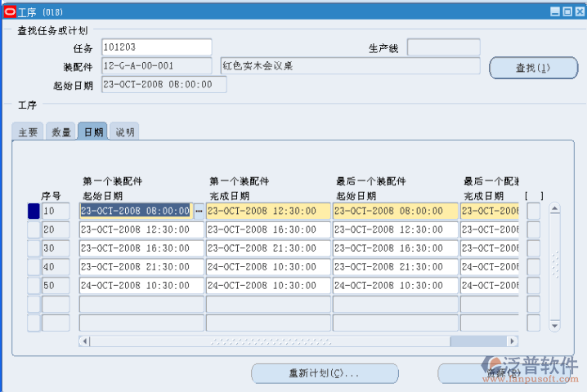Click the Oracle icon in the title bar

pos(9,11)
